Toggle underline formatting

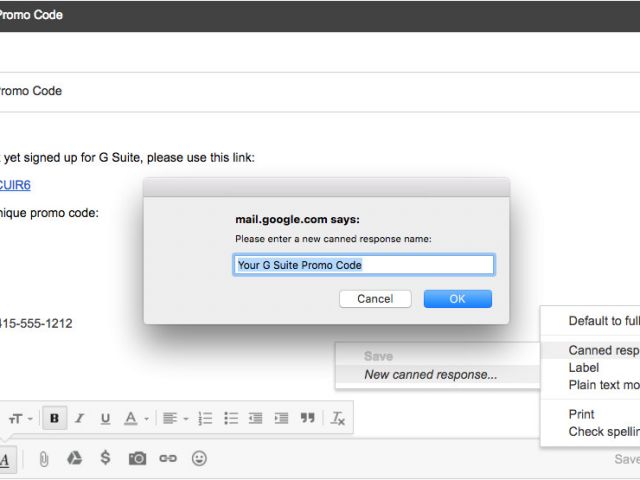coord(105,418)
